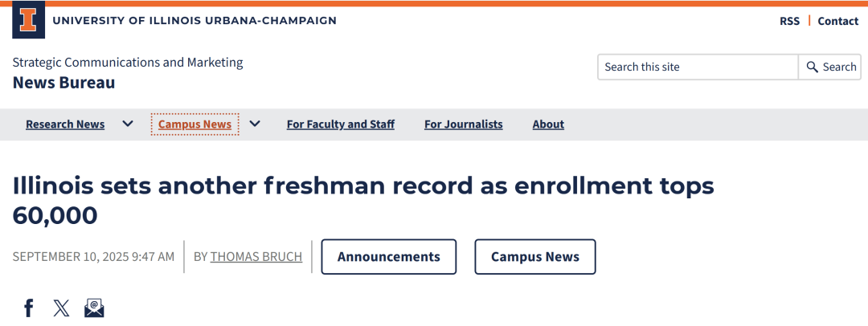
Task: Expand the Research News submenu chevron
Action: (127, 124)
